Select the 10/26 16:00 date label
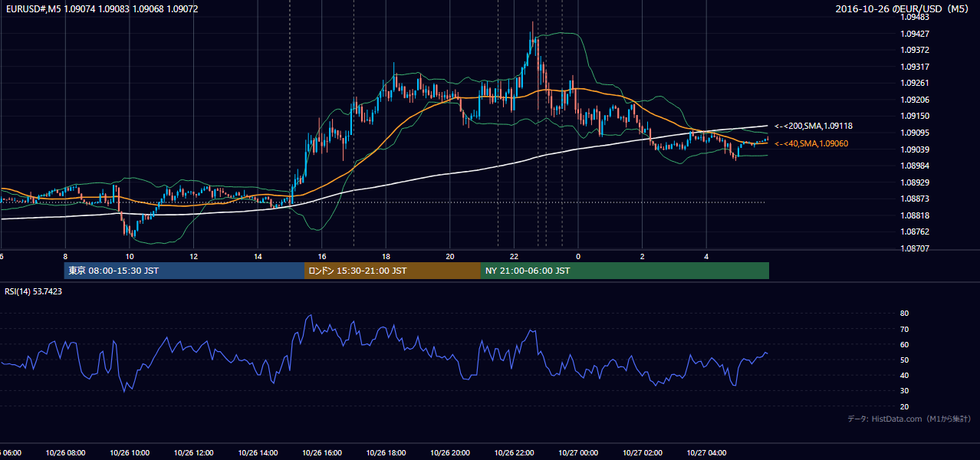This screenshot has height=460, width=980. tap(322, 453)
